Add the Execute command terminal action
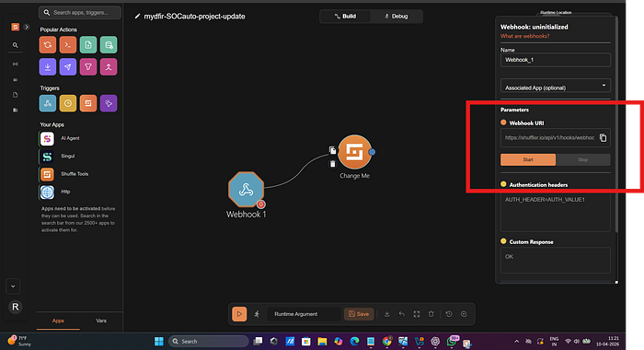644x350 pixels. pyautogui.click(x=68, y=45)
